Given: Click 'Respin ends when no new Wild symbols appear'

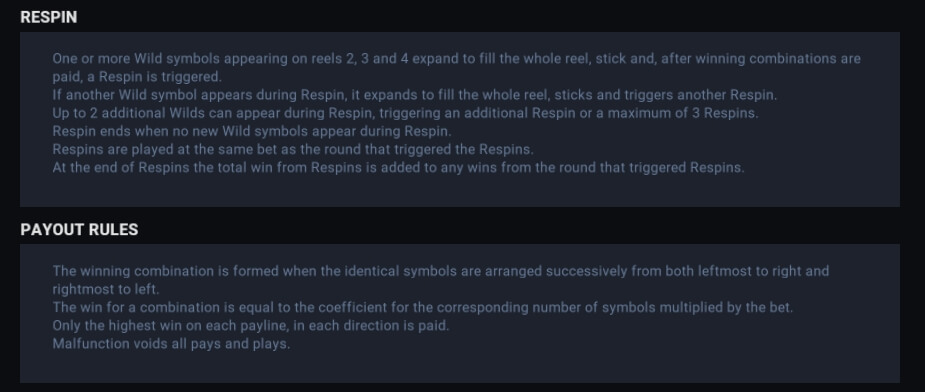Looking at the screenshot, I should [251, 131].
